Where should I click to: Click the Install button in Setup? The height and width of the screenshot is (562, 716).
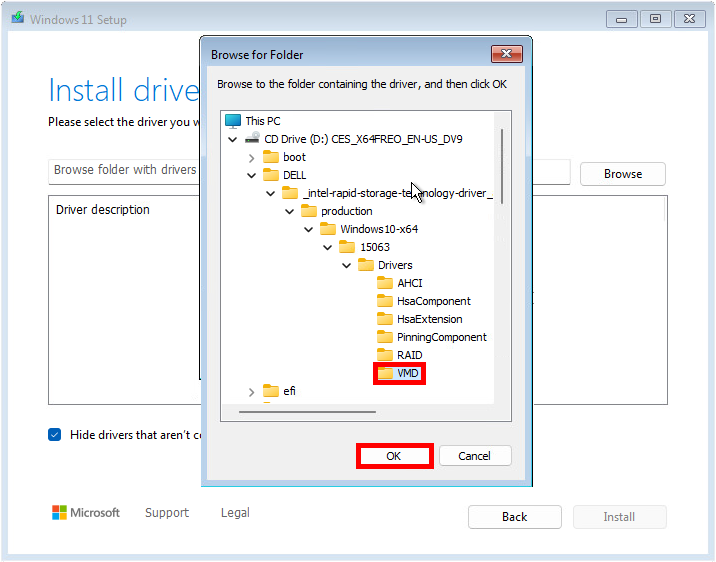point(619,517)
